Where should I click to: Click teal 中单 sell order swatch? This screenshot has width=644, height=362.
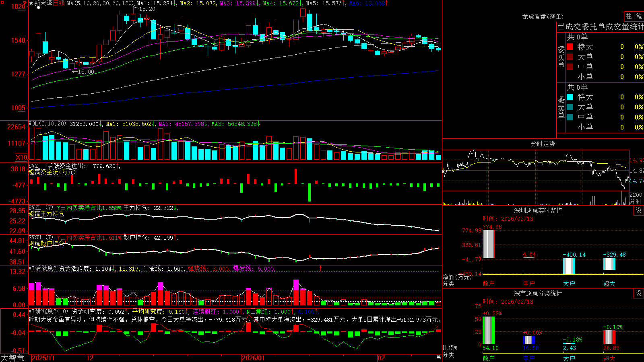(570, 117)
